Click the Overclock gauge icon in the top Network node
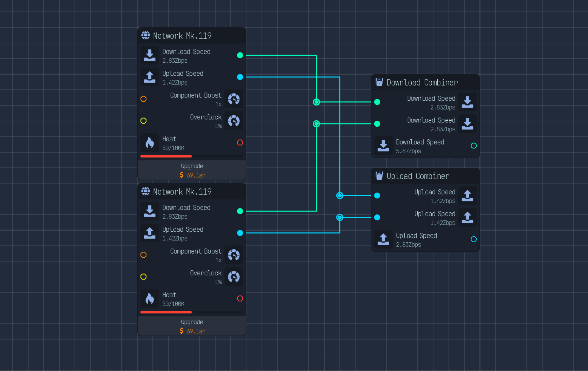The image size is (588, 371). coord(234,121)
